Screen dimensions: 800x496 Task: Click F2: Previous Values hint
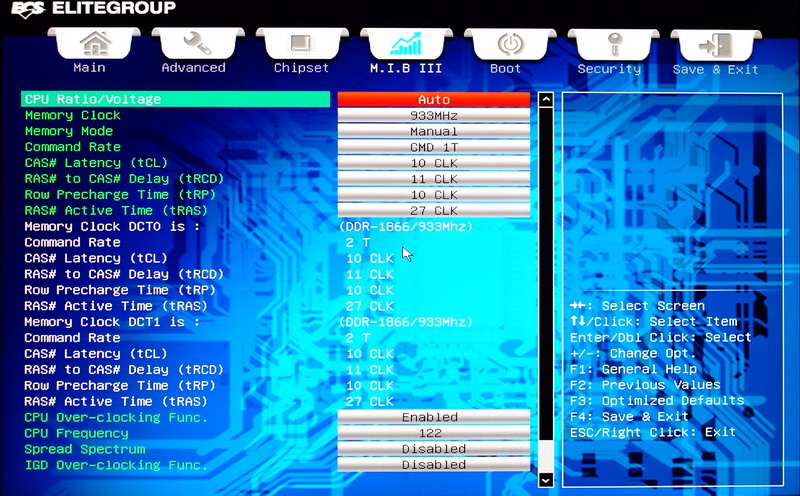645,385
